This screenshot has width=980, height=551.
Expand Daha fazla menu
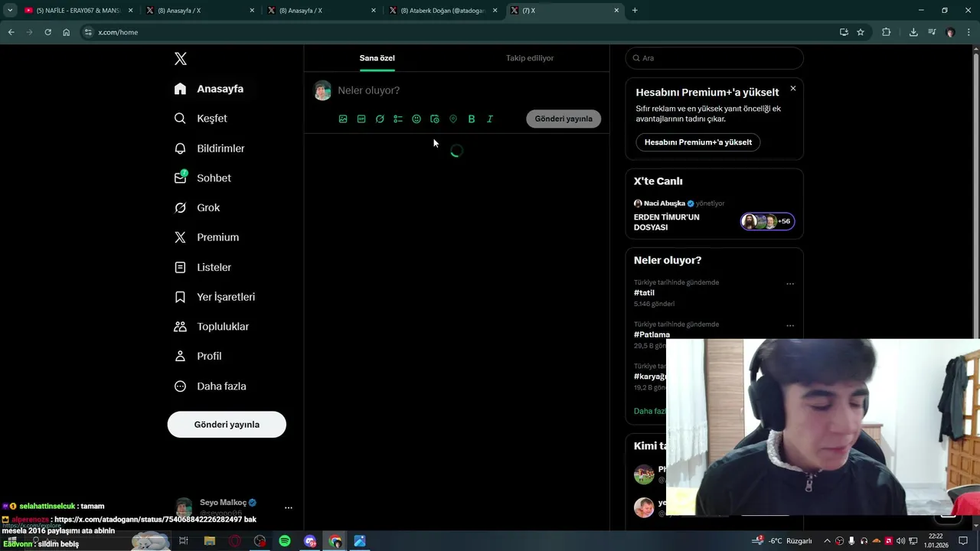click(x=211, y=386)
